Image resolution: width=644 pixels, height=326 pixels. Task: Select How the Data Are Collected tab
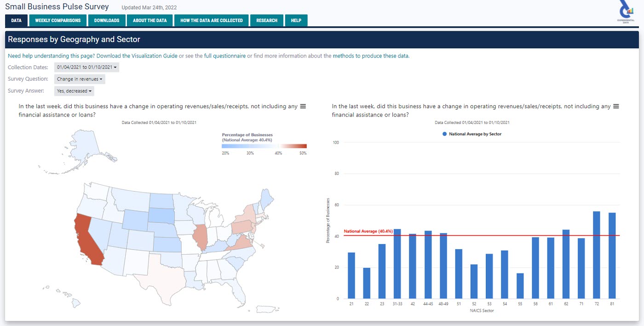tap(212, 20)
